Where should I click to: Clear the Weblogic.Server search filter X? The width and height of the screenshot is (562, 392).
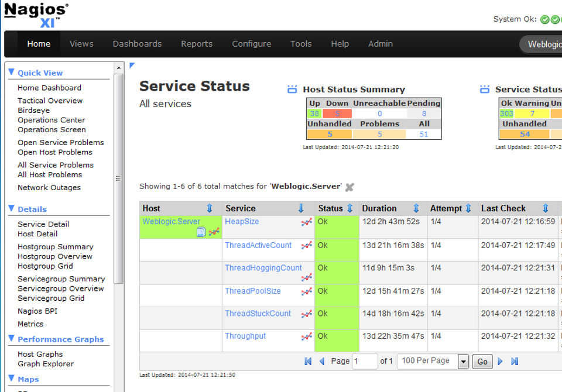click(x=349, y=187)
